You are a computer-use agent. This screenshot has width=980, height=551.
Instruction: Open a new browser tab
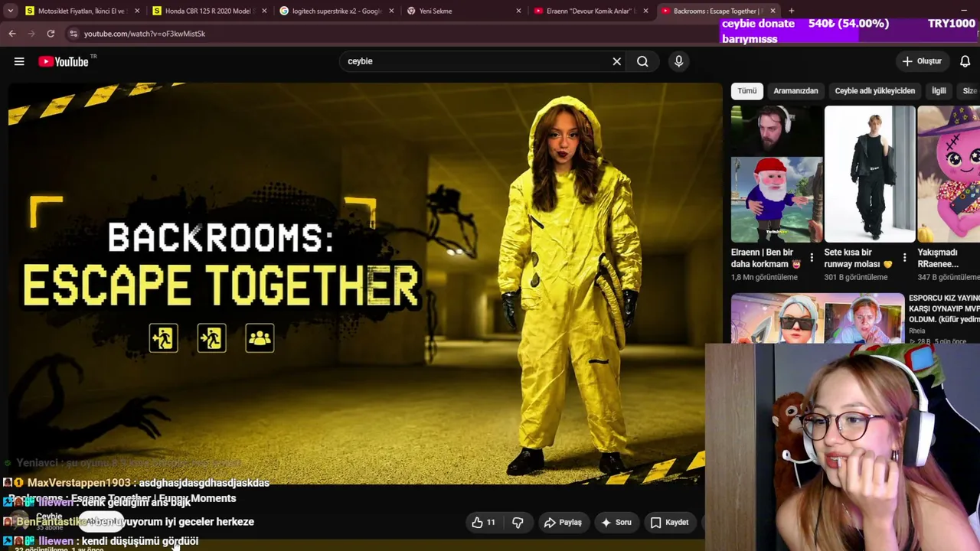pos(792,11)
